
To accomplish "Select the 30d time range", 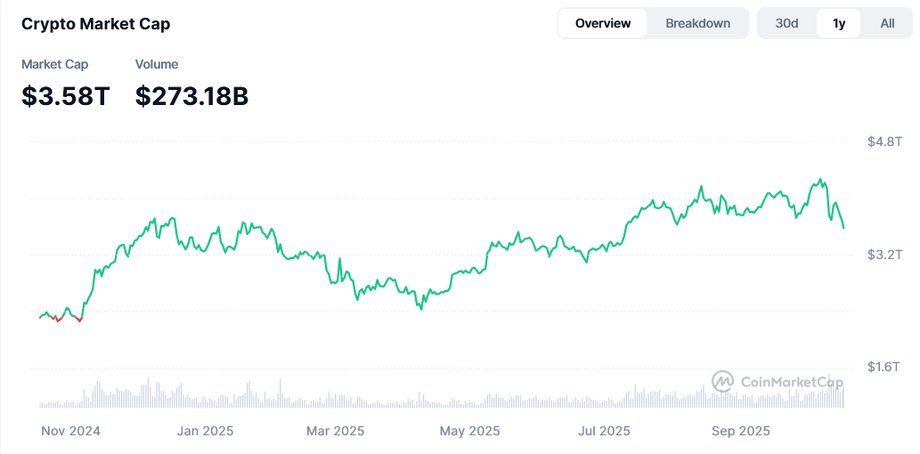I will [x=787, y=23].
